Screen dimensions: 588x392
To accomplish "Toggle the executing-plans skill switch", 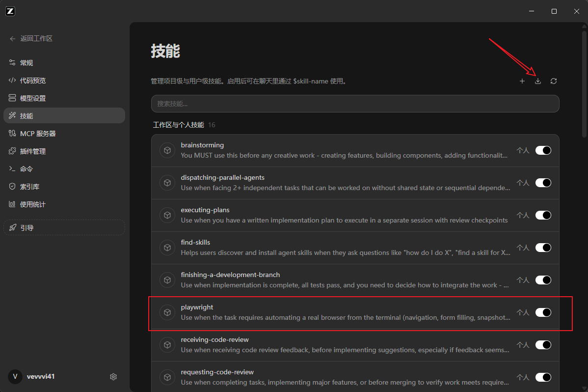I will (543, 215).
